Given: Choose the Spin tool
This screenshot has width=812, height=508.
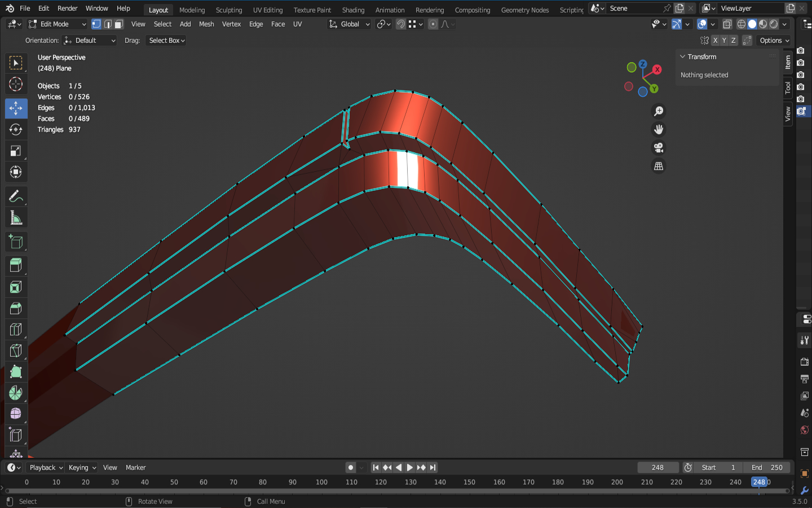Looking at the screenshot, I should [x=16, y=393].
